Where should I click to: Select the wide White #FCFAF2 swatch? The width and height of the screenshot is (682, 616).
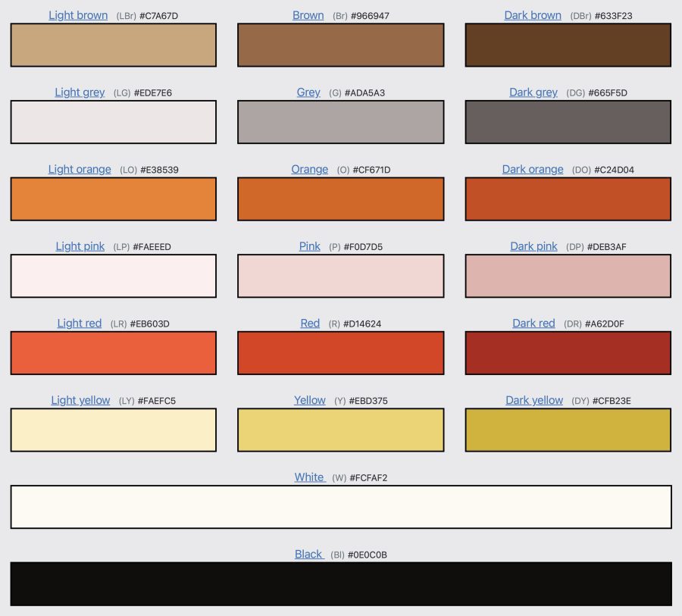click(341, 507)
